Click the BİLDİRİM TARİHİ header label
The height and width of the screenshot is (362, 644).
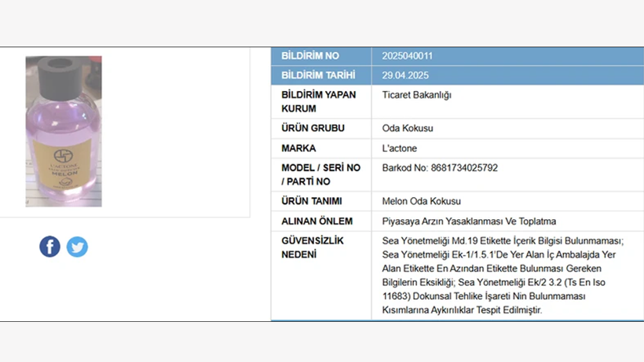click(318, 75)
